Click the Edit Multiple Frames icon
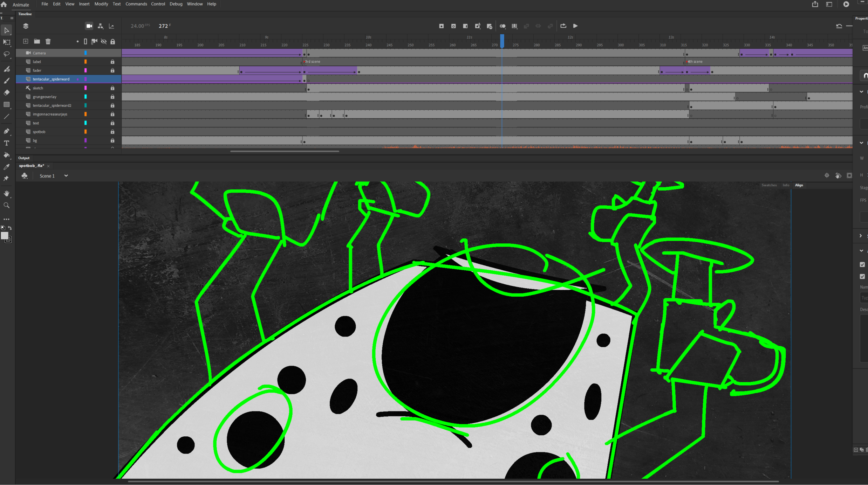Image resolution: width=868 pixels, height=485 pixels. 514,26
